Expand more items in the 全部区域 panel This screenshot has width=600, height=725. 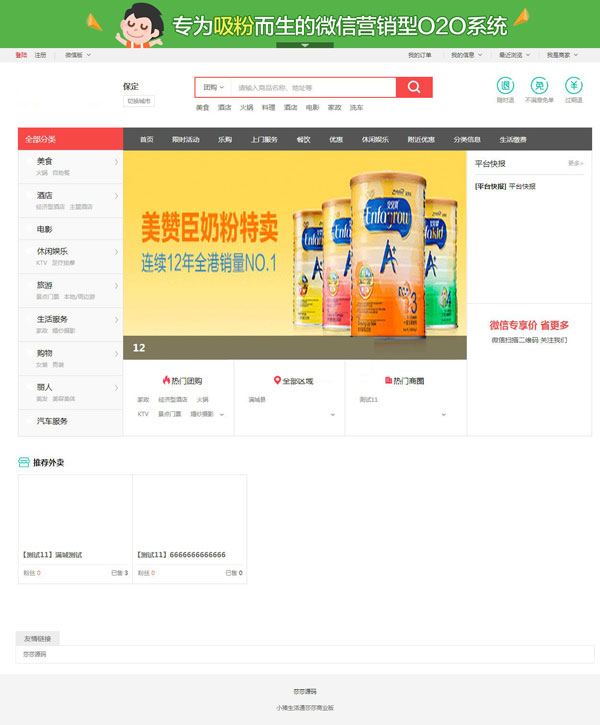point(332,415)
